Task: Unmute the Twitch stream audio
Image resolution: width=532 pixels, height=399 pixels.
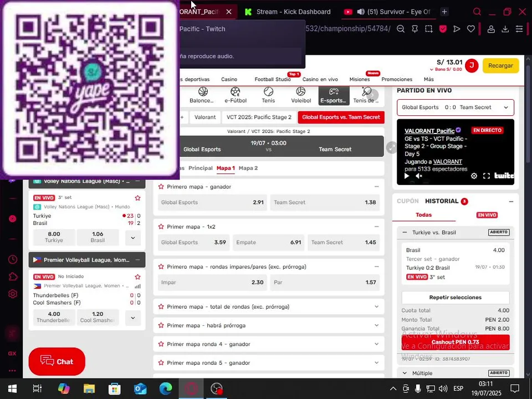Action: tap(419, 176)
